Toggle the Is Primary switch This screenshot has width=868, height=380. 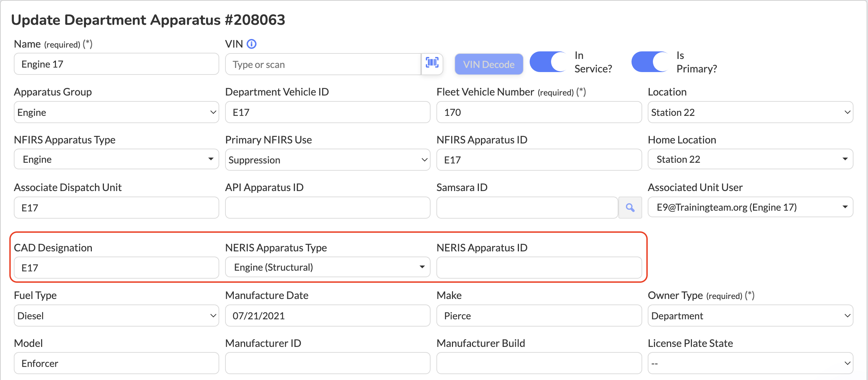point(649,62)
